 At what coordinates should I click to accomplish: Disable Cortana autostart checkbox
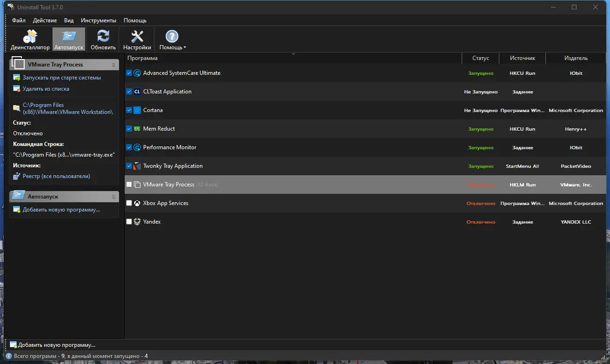pyautogui.click(x=129, y=110)
